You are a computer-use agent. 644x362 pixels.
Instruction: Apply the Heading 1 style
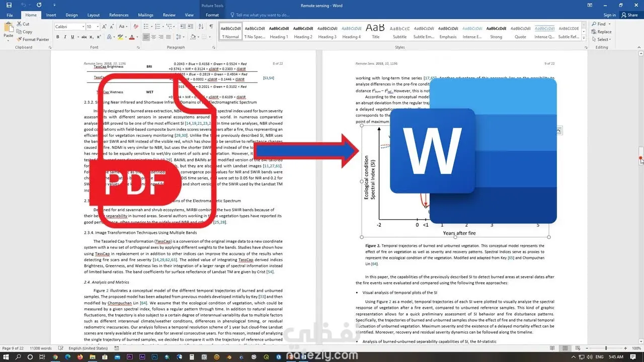point(279,32)
